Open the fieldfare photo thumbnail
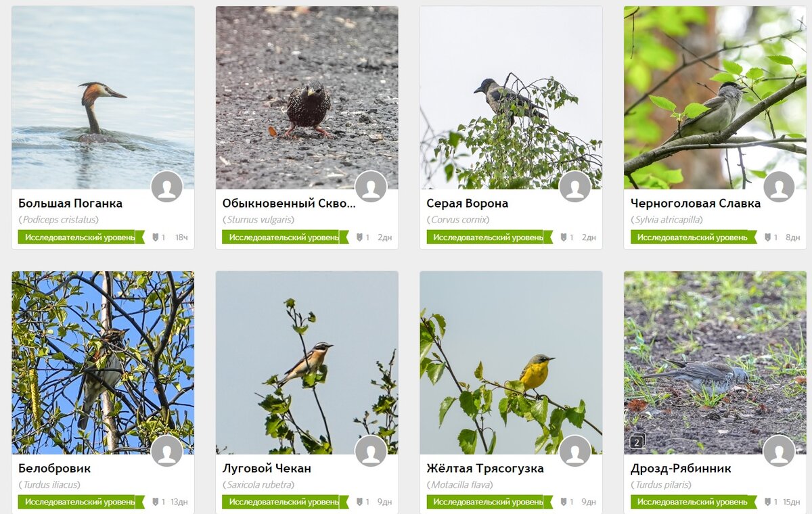 click(715, 363)
